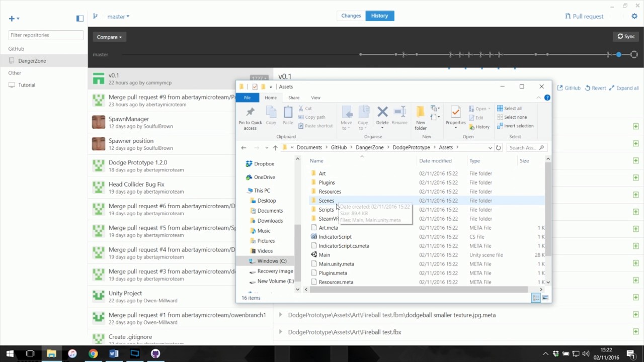
Task: Select the Main Unity scene file
Action: point(325,255)
